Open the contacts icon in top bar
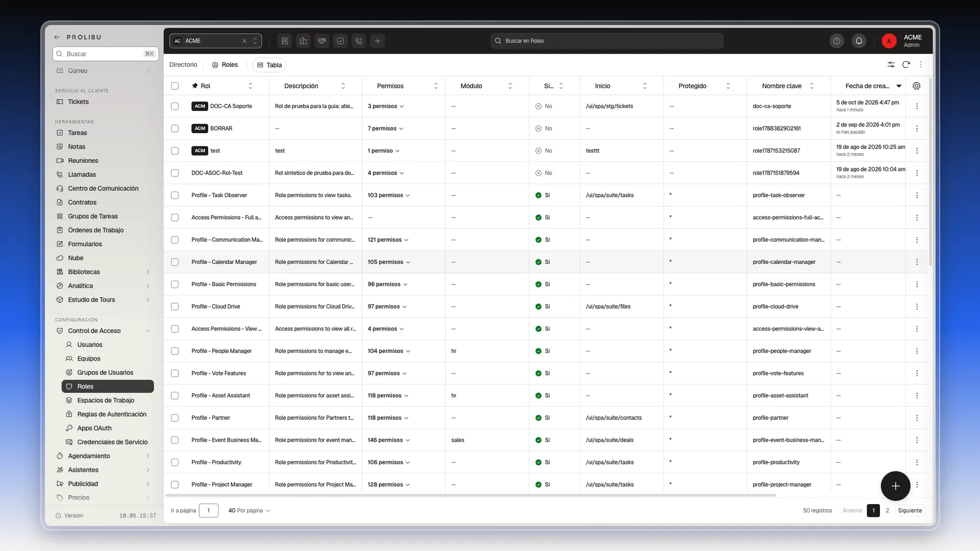This screenshot has height=551, width=980. click(285, 41)
